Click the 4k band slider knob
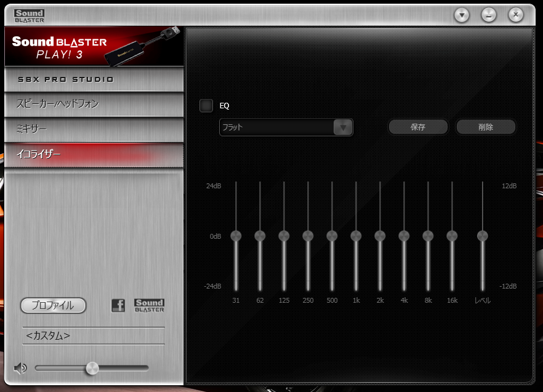The width and height of the screenshot is (543, 392). pos(404,236)
